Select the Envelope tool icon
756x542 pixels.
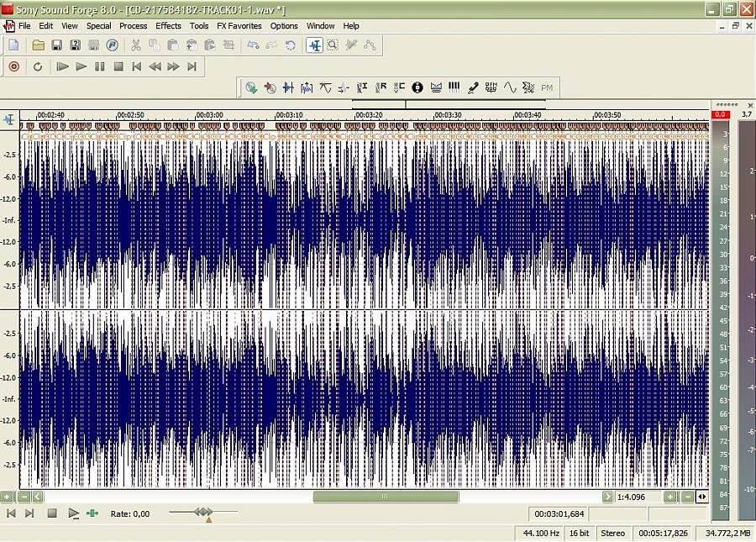[x=370, y=45]
